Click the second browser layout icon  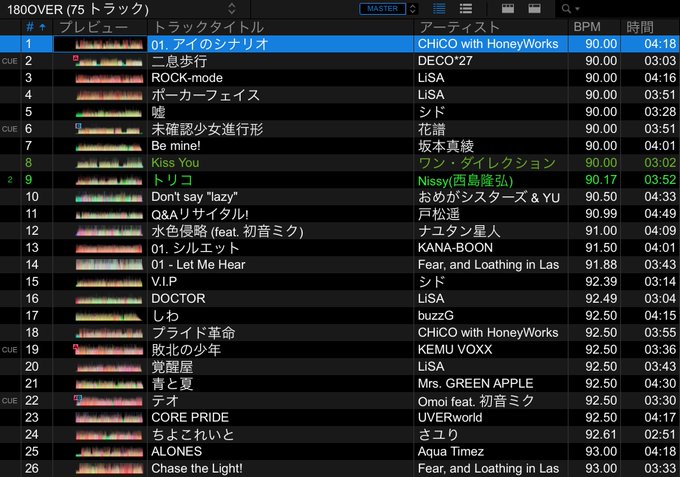click(534, 8)
